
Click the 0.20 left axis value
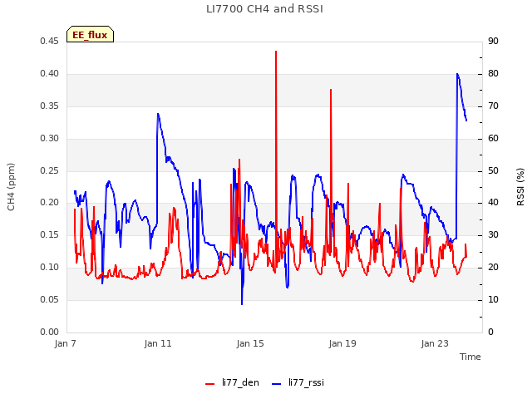[x=49, y=203]
